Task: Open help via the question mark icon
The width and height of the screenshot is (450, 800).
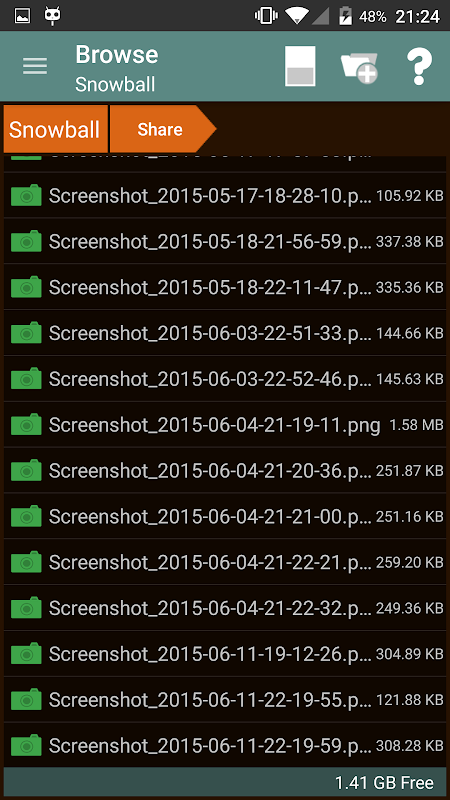Action: tap(419, 66)
